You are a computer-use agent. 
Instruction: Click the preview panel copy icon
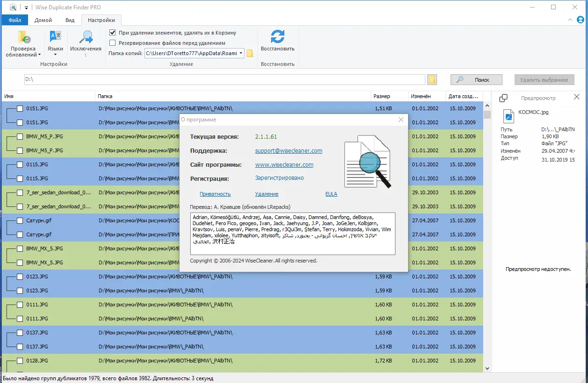coord(503,98)
